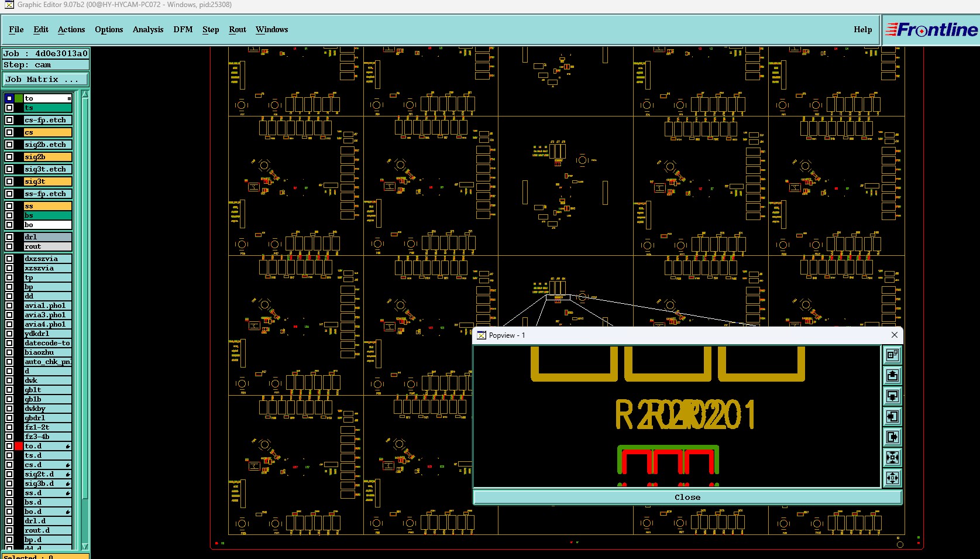Screen dimensions: 980x559
Task: Click the edit marker icon on cs.d row
Action: (68, 465)
